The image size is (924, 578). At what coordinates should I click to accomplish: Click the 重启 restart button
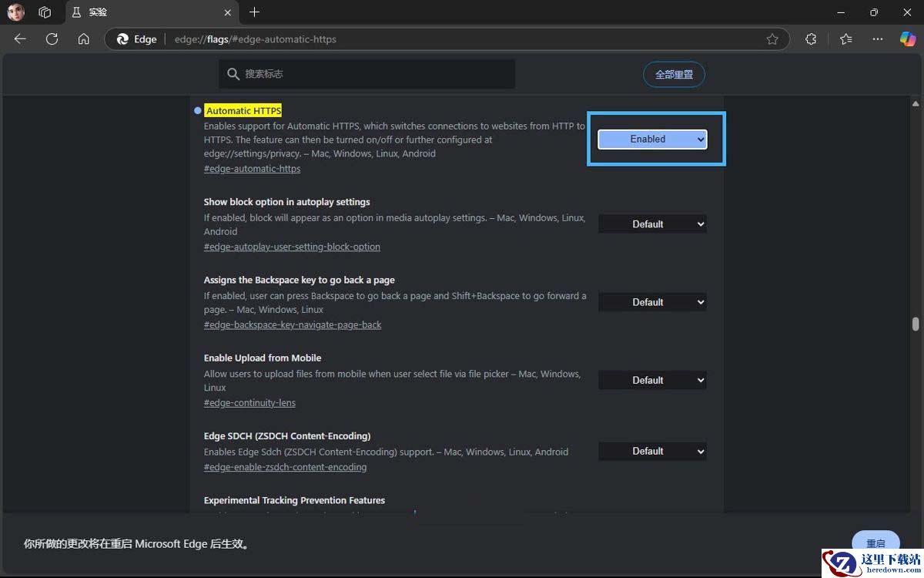pyautogui.click(x=875, y=543)
